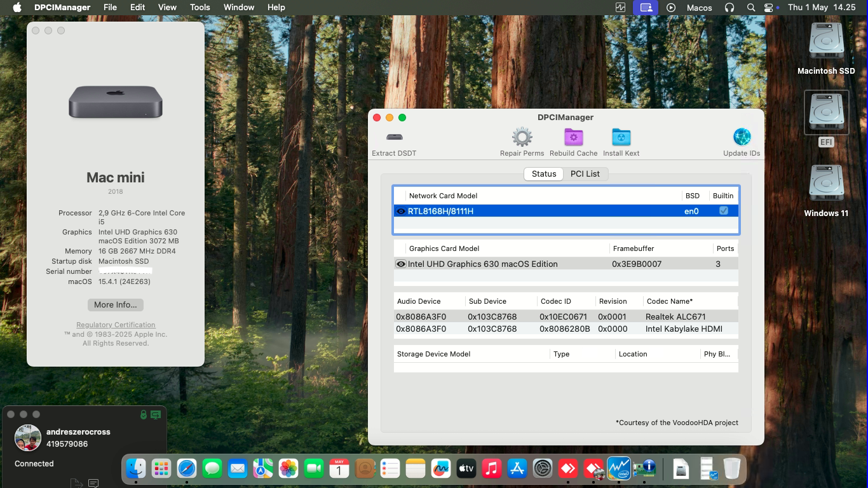Open the Music app in the Dock
The image size is (868, 488).
(x=492, y=468)
